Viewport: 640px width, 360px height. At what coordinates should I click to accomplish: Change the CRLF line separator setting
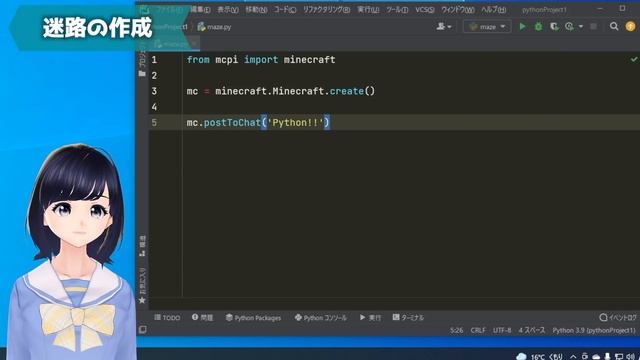[x=478, y=330]
